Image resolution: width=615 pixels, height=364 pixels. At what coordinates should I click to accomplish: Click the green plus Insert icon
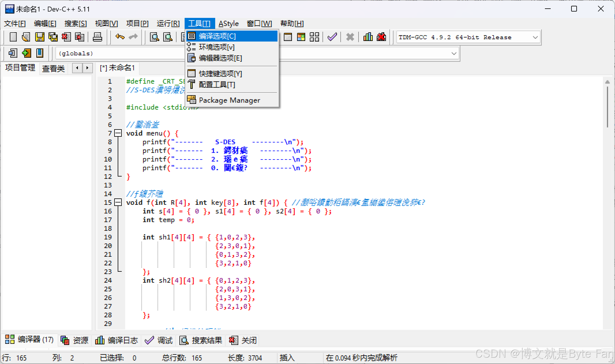26,53
